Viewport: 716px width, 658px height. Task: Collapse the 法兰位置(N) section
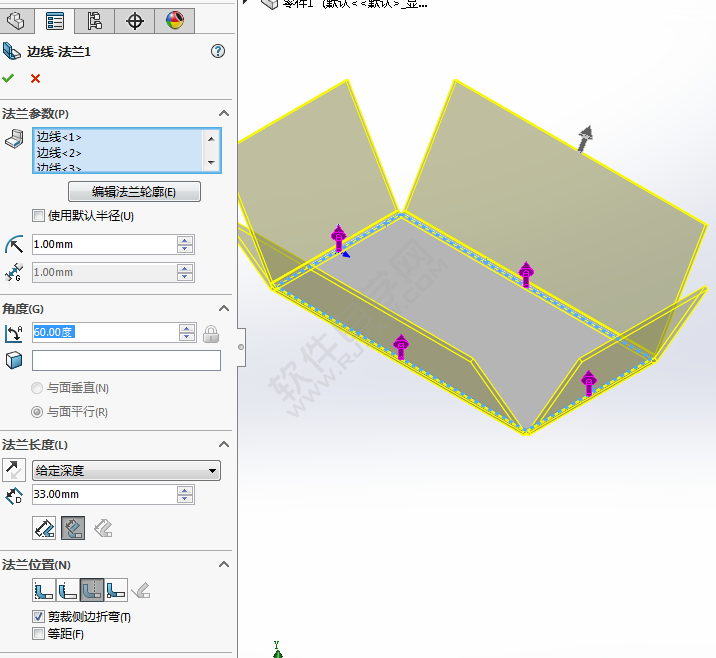coord(224,564)
